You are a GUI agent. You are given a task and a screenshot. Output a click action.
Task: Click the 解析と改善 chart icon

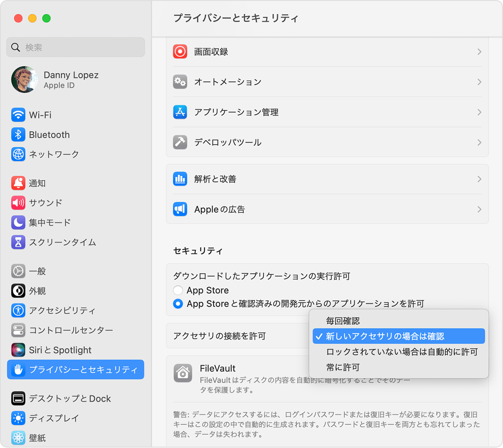(180, 179)
